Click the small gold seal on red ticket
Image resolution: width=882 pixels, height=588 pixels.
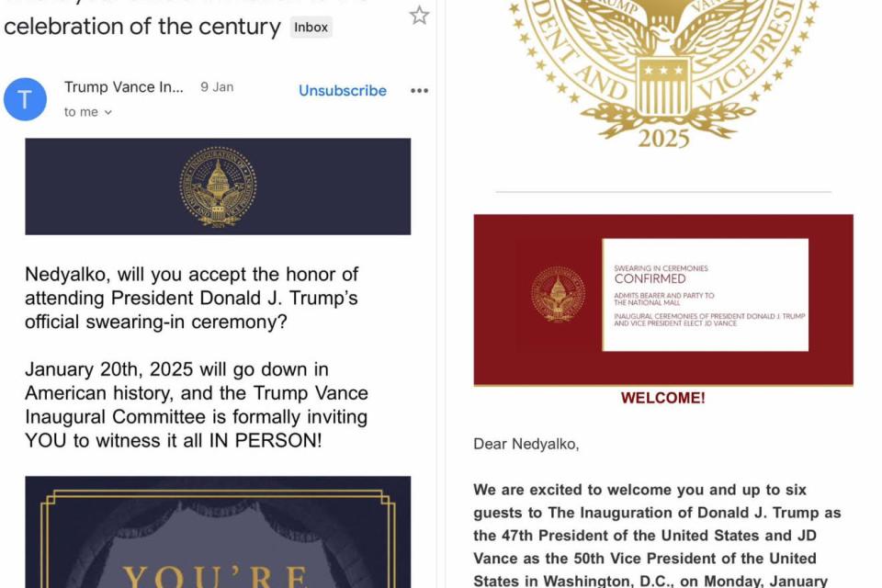tap(558, 294)
